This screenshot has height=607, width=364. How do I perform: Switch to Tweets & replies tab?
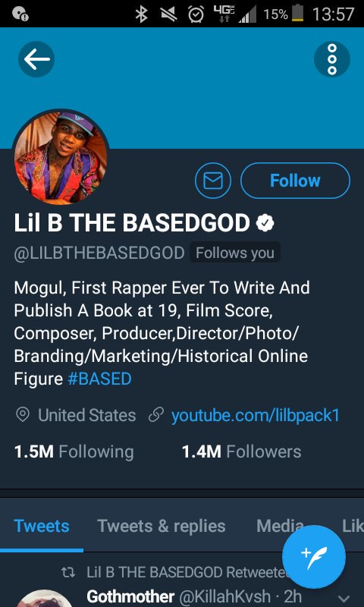[162, 526]
